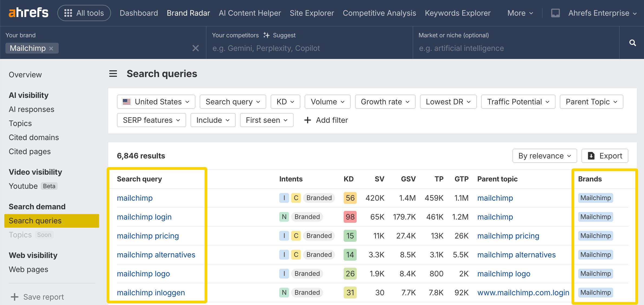Screen dimensions: 644x305
Task: Click the Suggest competitors sparkle icon
Action: click(267, 35)
